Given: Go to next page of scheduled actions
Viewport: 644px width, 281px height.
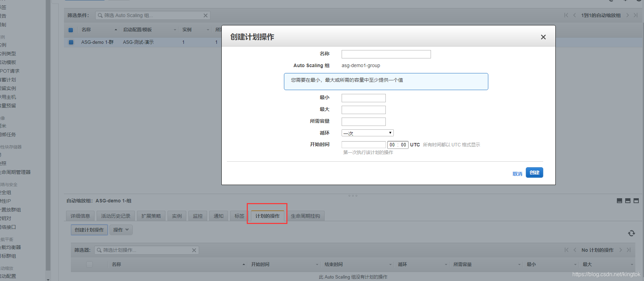Looking at the screenshot, I should pyautogui.click(x=620, y=250).
